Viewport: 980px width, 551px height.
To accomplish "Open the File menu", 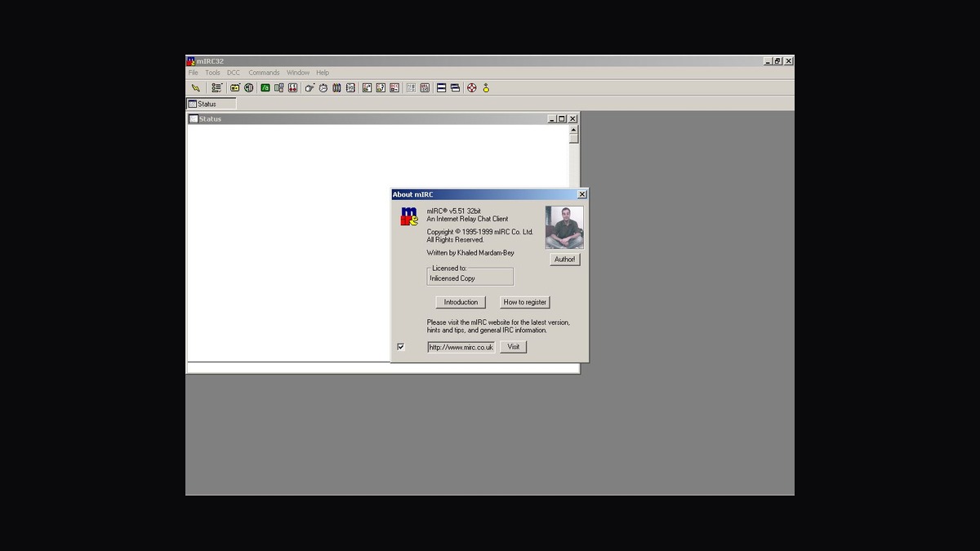I will click(x=194, y=73).
